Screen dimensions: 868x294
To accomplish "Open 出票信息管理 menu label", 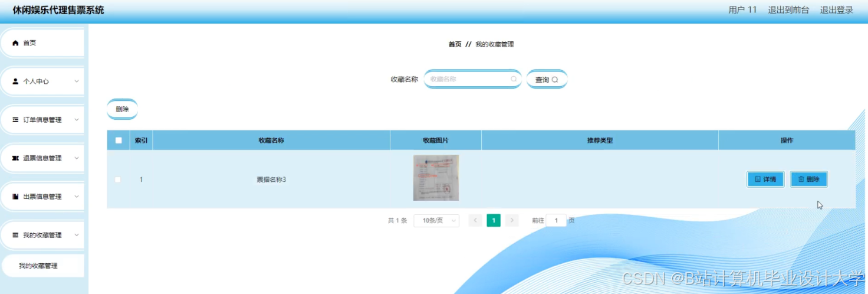I will [x=42, y=197].
